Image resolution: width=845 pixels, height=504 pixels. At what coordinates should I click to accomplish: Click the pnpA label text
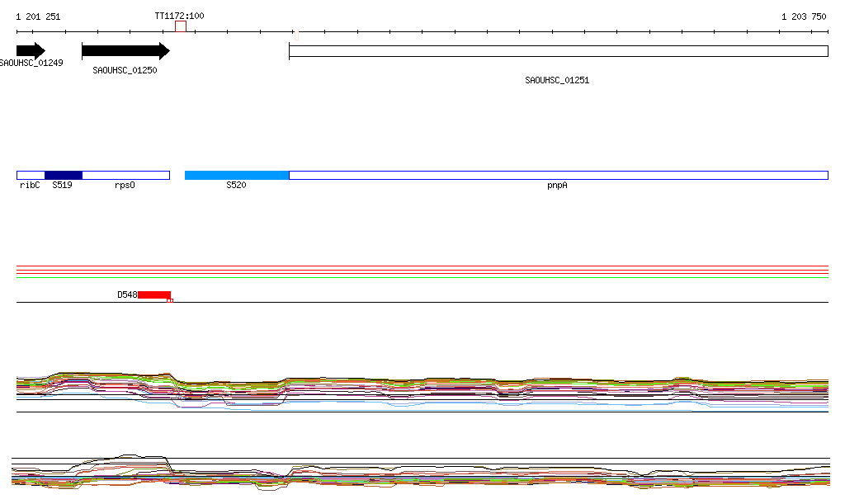pyautogui.click(x=557, y=186)
